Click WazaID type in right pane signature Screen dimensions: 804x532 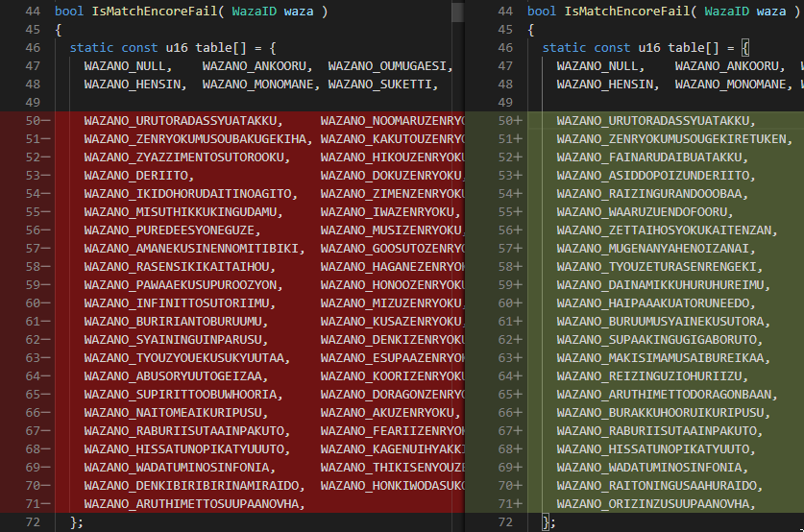coord(729,12)
